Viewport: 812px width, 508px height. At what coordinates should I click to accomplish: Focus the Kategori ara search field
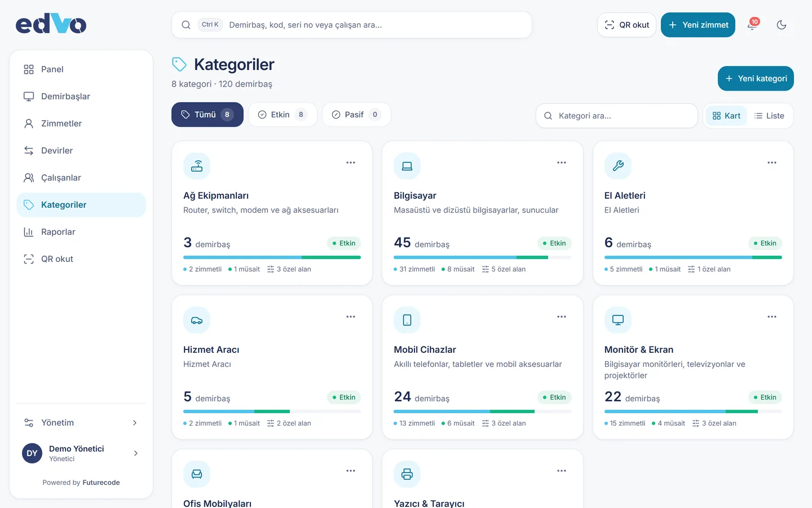point(617,116)
